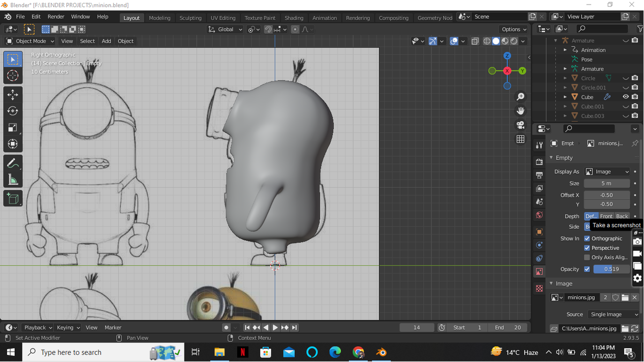The width and height of the screenshot is (644, 362).
Task: Select the Measure tool
Action: coord(13,180)
